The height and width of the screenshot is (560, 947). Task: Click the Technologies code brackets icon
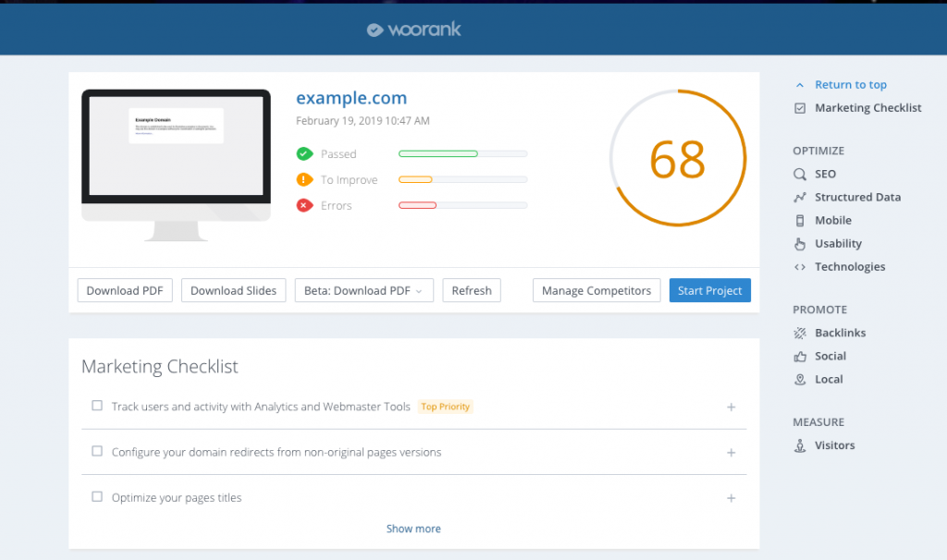[x=800, y=267]
